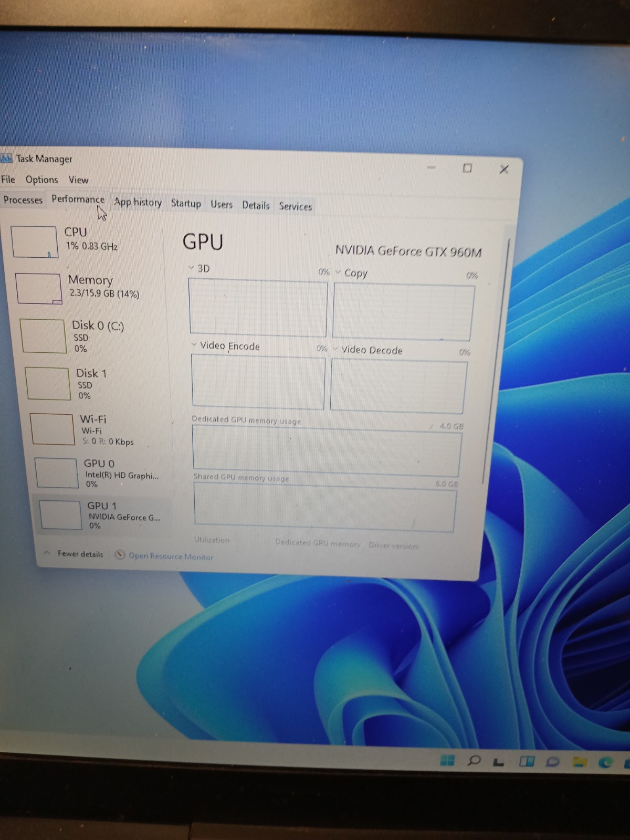Maximize the Task Manager window
This screenshot has height=840, width=630.
(467, 168)
